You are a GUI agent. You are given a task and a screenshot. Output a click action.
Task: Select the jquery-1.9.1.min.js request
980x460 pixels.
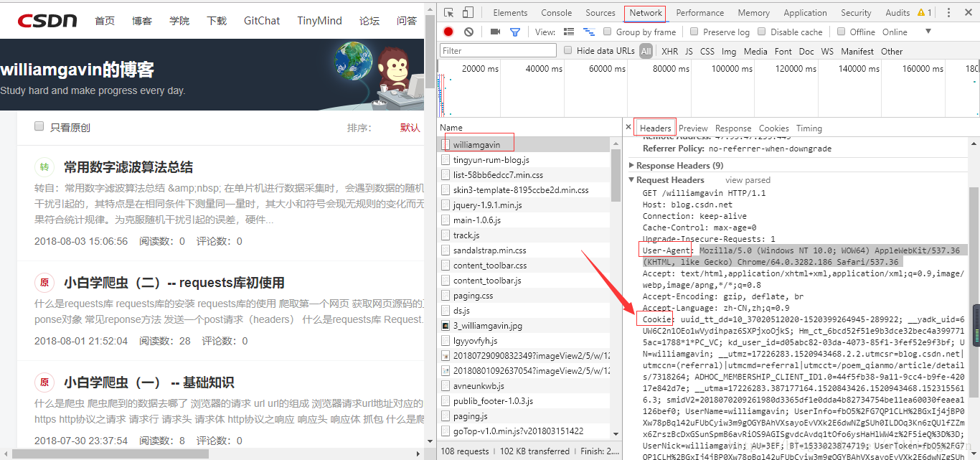524,205
